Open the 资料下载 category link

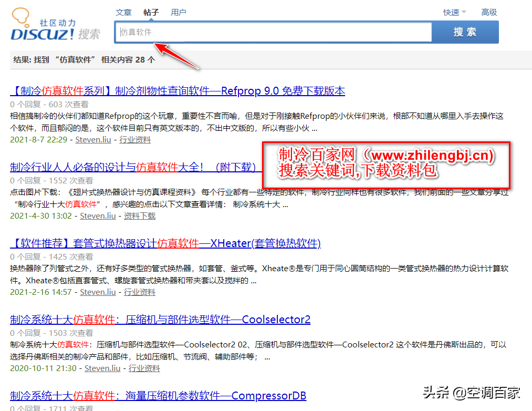(140, 215)
